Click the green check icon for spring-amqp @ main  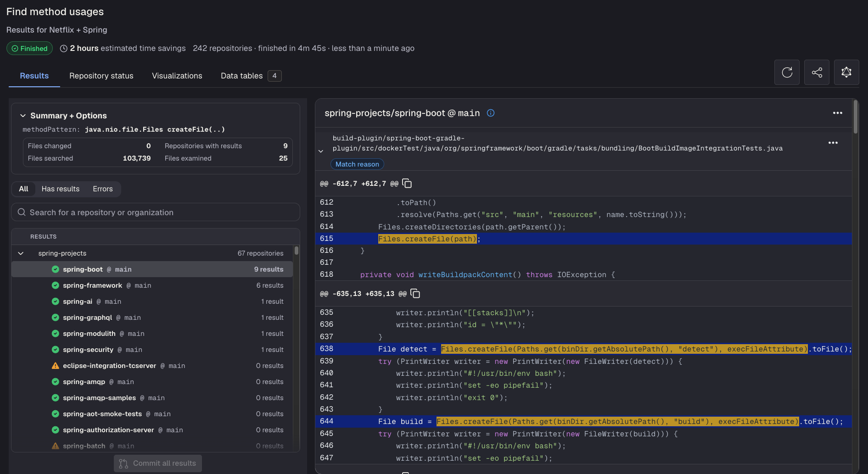click(56, 382)
